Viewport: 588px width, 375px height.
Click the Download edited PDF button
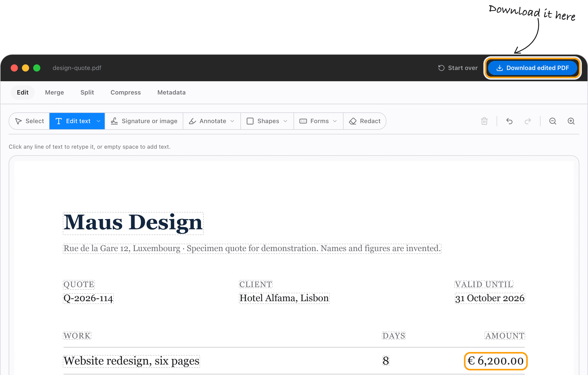click(532, 68)
